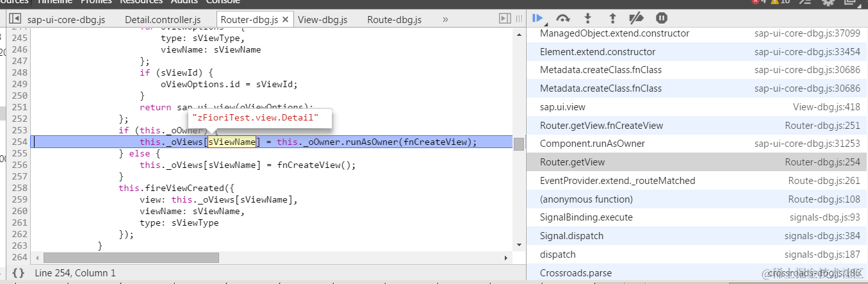Switch to the View-dbg.js tab

323,20
